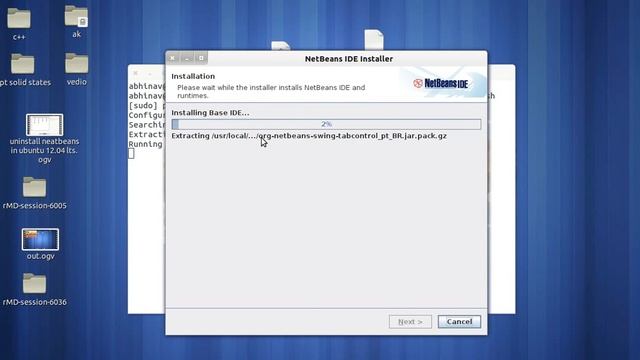
Task: Close the NetBeans IDE Installer window
Action: pos(172,58)
